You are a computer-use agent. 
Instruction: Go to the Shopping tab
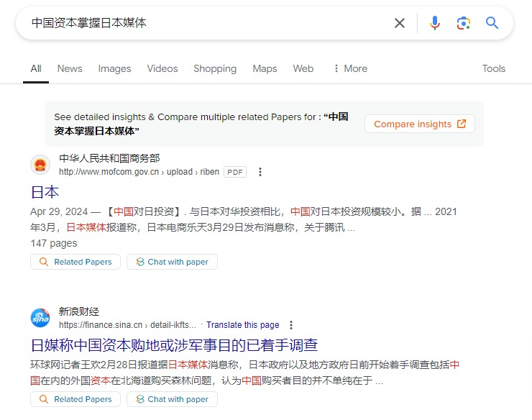pyautogui.click(x=215, y=68)
